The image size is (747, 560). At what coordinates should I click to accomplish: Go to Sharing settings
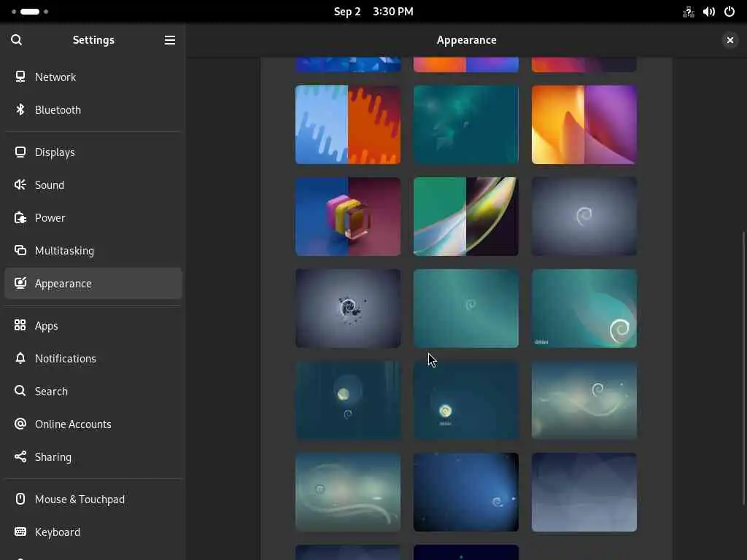(93, 456)
